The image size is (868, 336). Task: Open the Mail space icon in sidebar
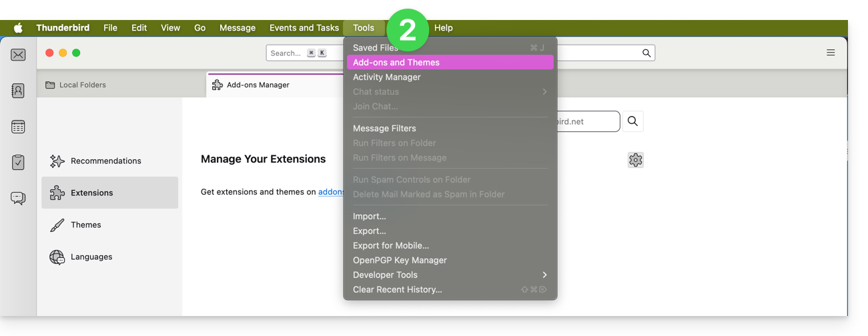click(18, 55)
